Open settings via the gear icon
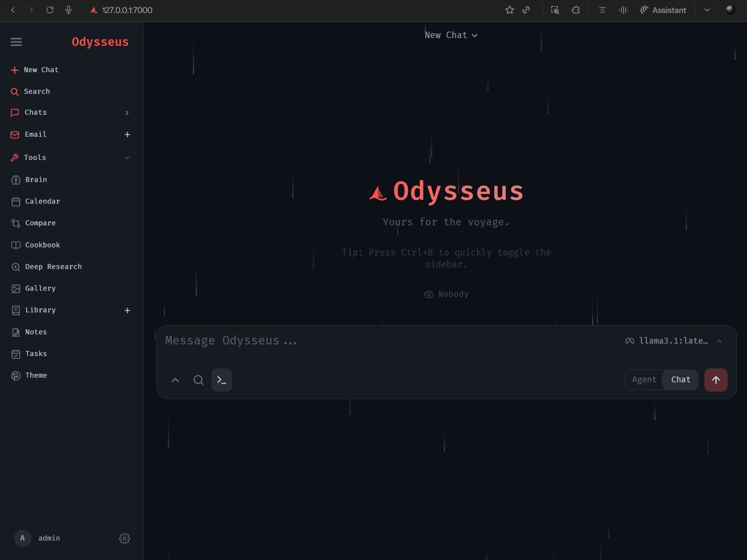This screenshot has width=747, height=560. click(124, 538)
